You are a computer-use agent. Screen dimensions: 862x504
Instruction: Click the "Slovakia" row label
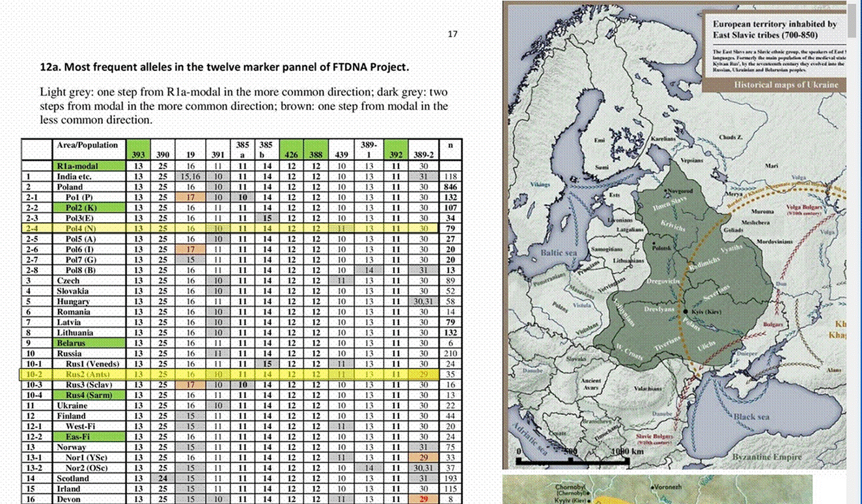[x=72, y=291]
